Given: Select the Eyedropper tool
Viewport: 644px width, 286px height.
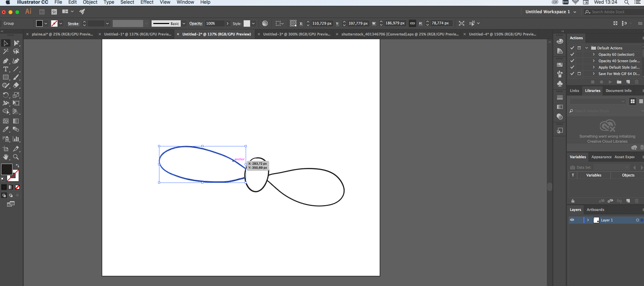Looking at the screenshot, I should pos(6,129).
